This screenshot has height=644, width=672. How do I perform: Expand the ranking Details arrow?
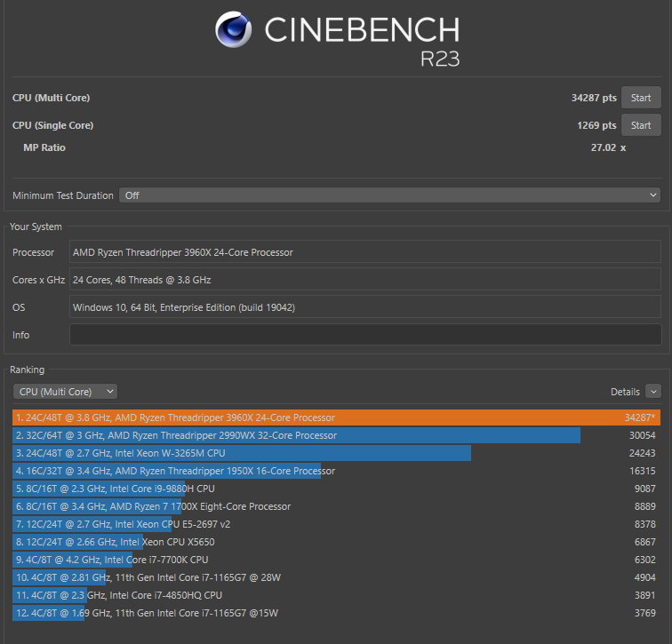point(653,392)
